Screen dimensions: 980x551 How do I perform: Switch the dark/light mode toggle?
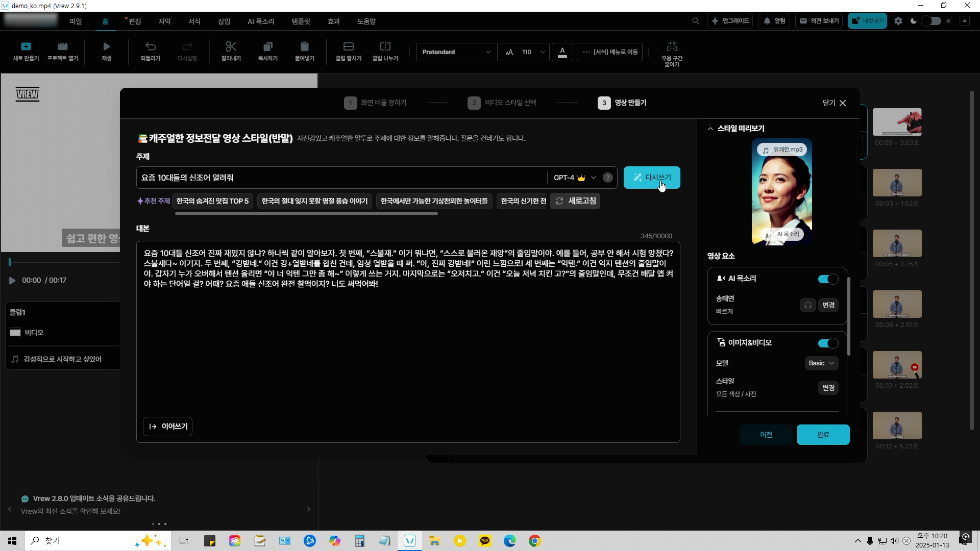[930, 21]
